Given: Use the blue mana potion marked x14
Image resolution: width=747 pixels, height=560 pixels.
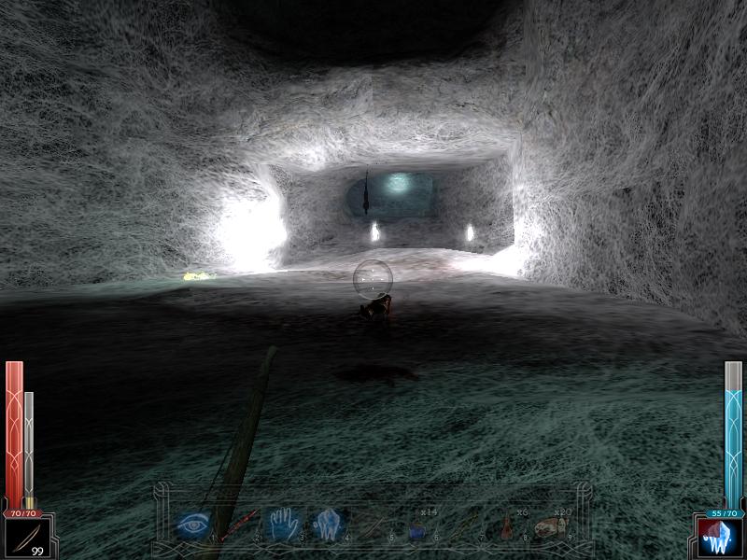Looking at the screenshot, I should coord(417,528).
